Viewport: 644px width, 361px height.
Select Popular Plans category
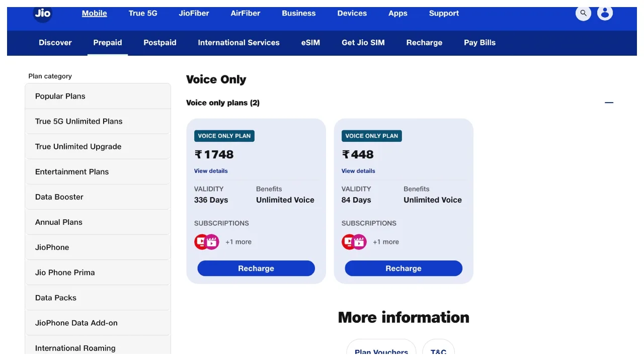tap(98, 96)
